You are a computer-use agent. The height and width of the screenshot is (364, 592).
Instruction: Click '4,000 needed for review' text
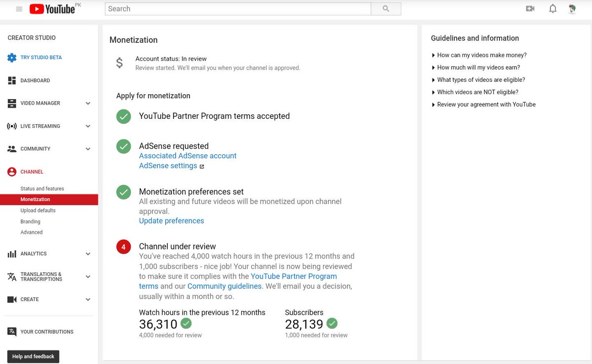click(x=170, y=335)
